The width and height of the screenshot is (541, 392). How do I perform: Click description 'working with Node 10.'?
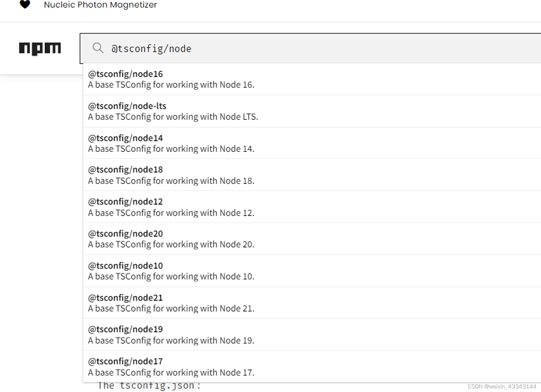click(x=210, y=276)
